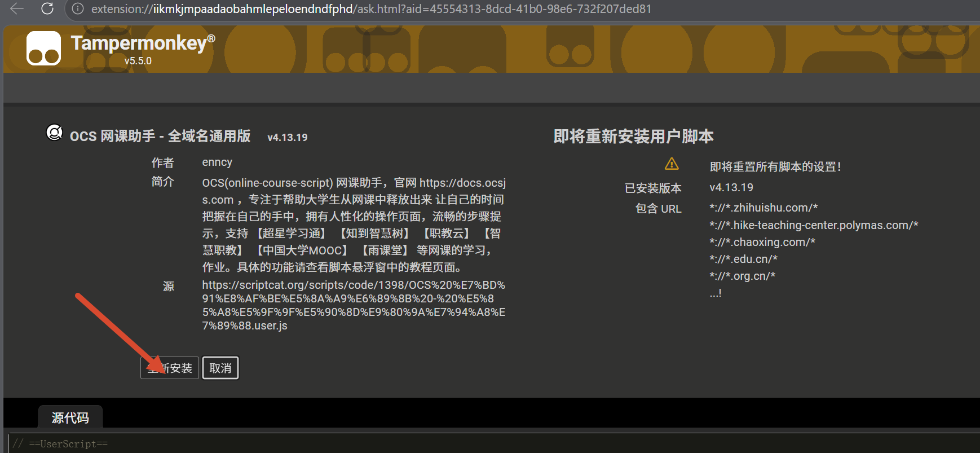
Task: Click the // ==UserScript== code line
Action: coord(60,444)
